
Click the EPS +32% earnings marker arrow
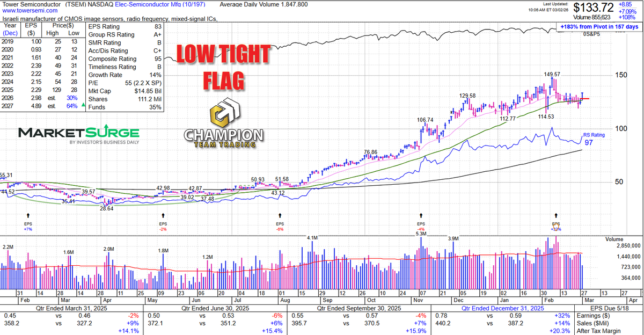(556, 215)
